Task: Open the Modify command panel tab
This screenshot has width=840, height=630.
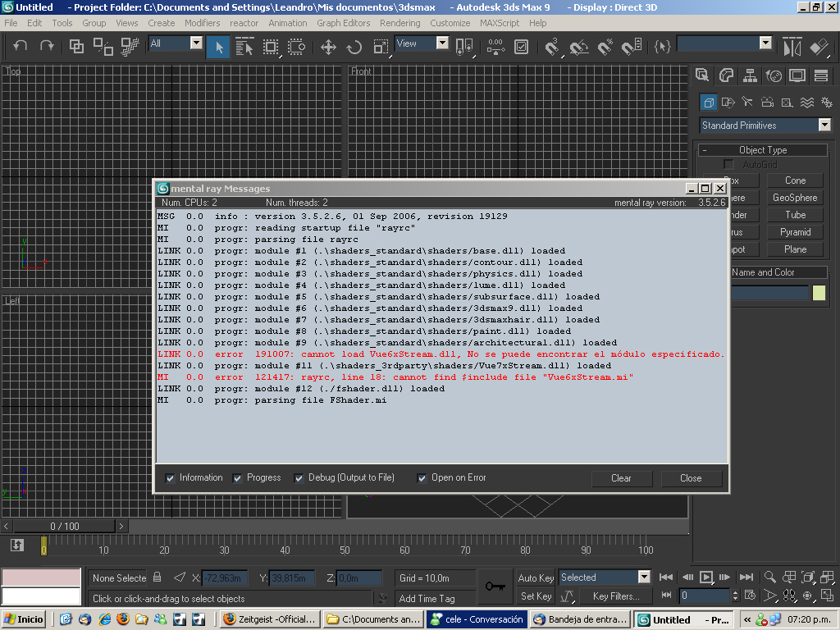Action: pyautogui.click(x=726, y=75)
